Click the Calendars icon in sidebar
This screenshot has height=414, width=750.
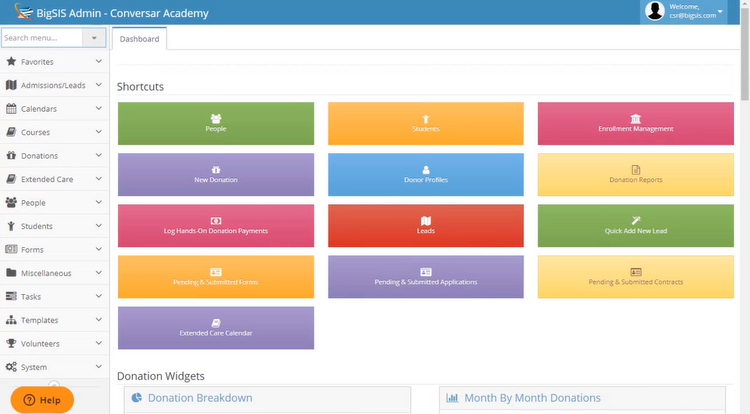(x=11, y=109)
